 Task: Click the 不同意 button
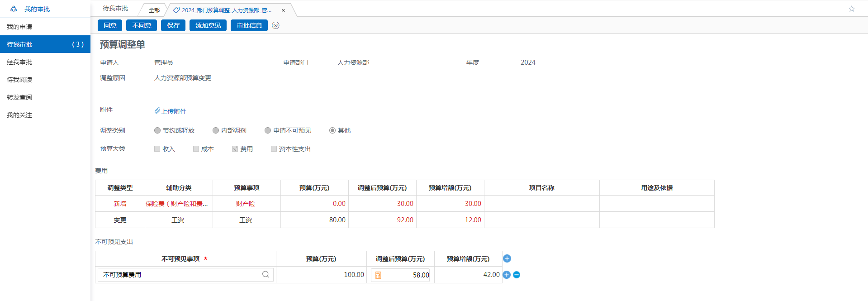pos(142,25)
